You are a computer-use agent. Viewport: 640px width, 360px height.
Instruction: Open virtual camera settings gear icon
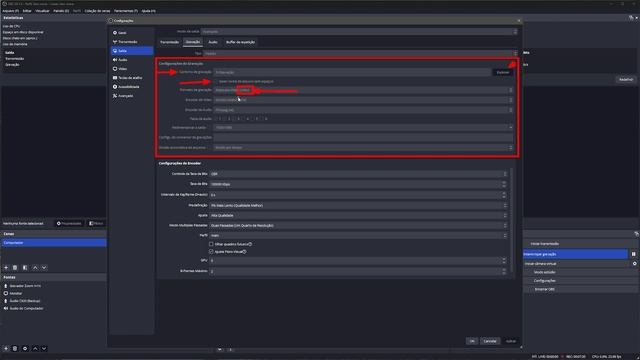[x=635, y=264]
